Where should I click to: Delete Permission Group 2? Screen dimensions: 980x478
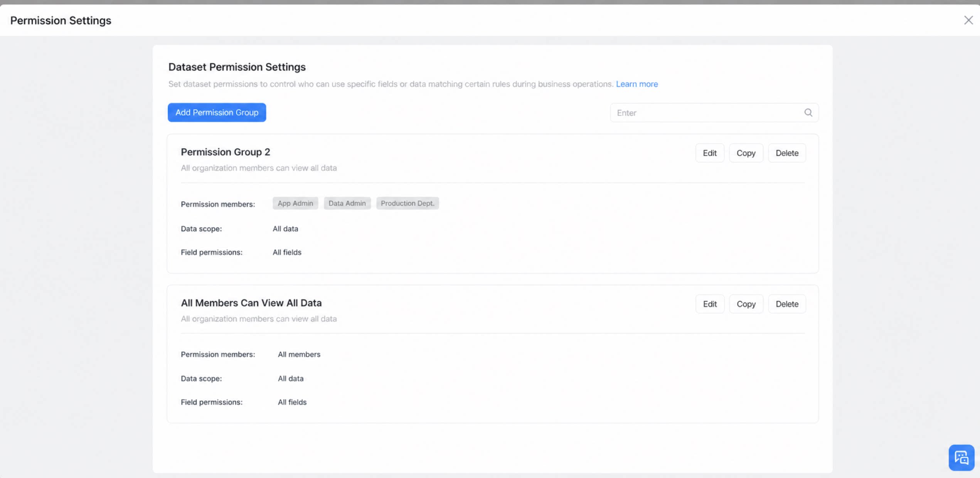pos(787,153)
